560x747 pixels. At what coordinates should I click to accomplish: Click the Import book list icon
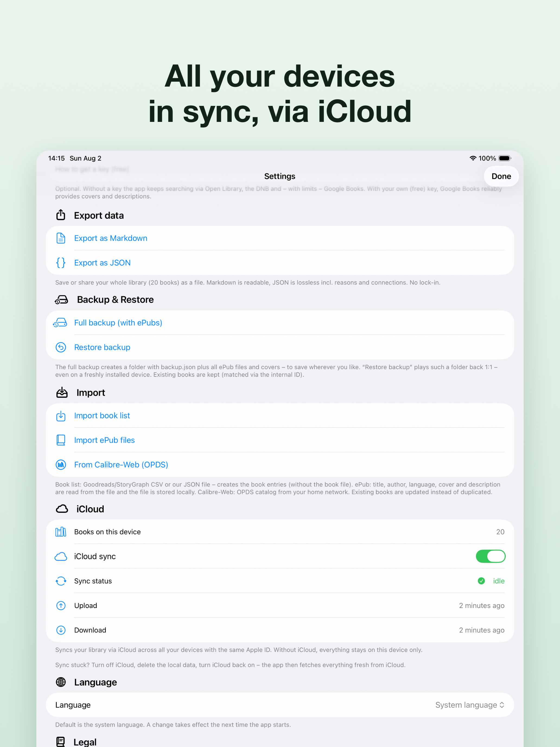coord(61,416)
